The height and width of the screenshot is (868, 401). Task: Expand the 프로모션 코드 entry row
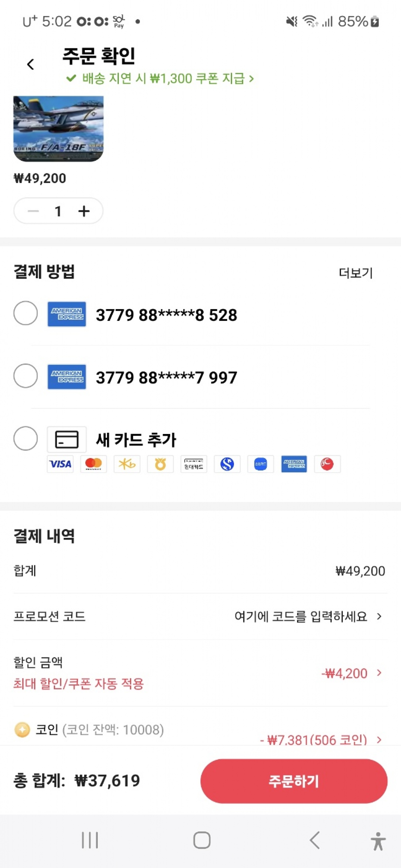coord(379,616)
